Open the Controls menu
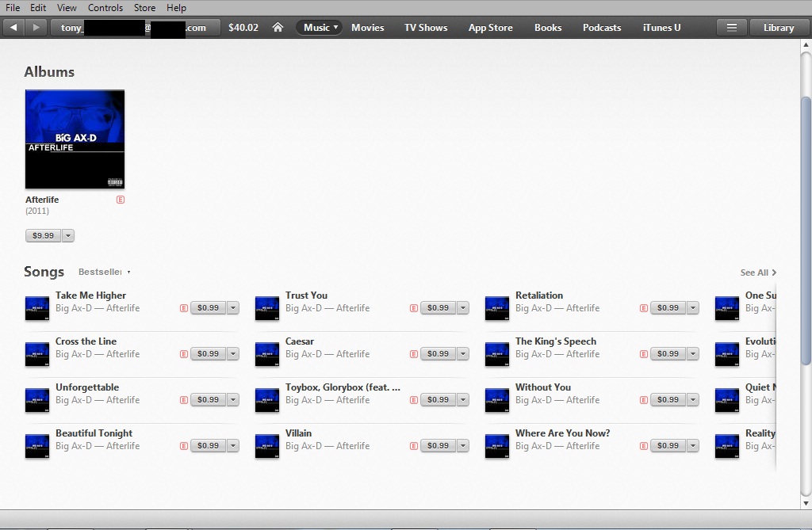 click(x=105, y=8)
